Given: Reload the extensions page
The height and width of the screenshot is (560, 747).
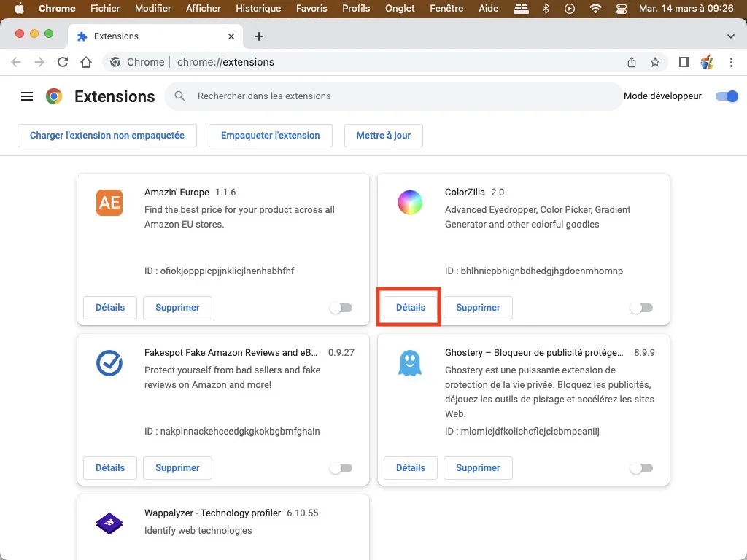Looking at the screenshot, I should point(63,62).
